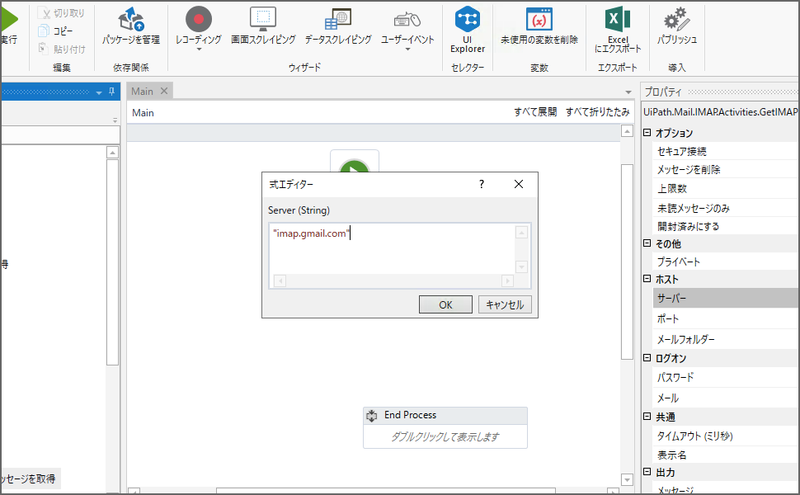Open help in the expression editor dialog
800x495 pixels.
482,184
